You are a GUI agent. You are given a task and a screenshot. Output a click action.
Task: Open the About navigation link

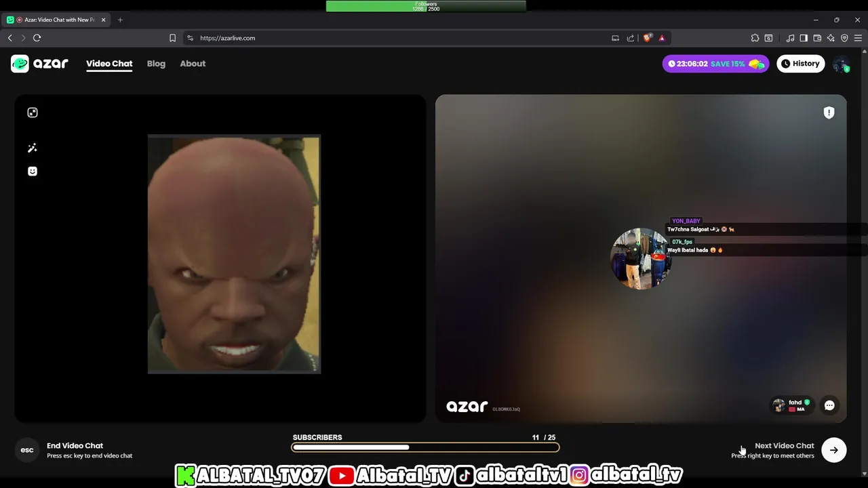[x=193, y=64]
